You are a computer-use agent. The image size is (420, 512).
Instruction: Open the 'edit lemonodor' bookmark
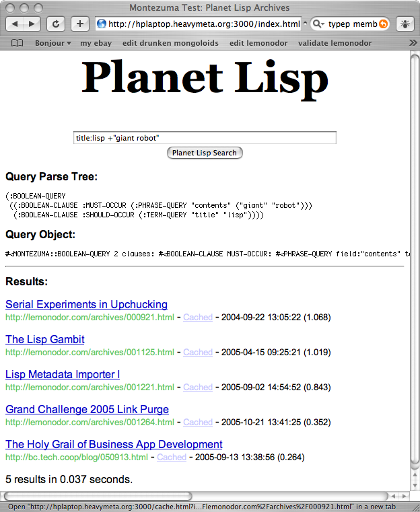point(258,43)
